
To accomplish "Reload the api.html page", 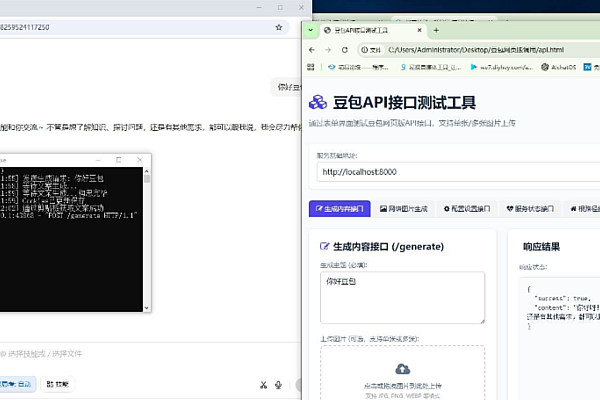I will coord(345,50).
